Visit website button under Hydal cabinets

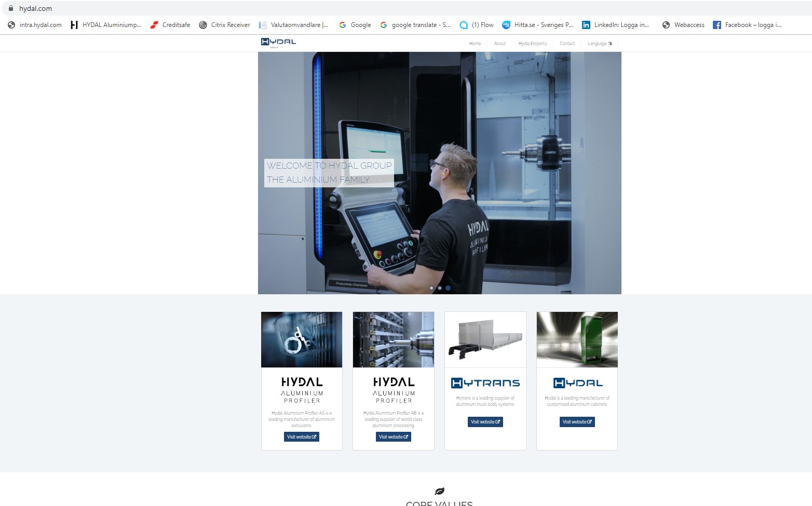[x=577, y=422]
